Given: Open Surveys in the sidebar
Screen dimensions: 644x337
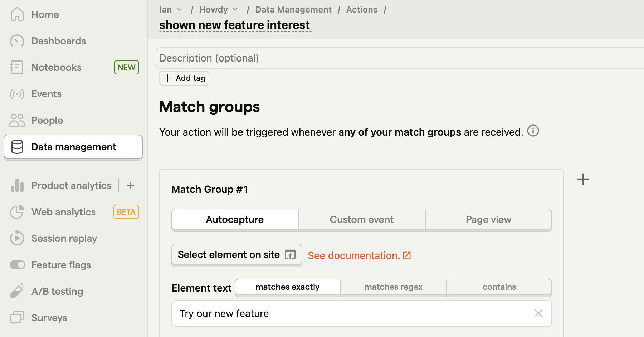Looking at the screenshot, I should pyautogui.click(x=73, y=318).
